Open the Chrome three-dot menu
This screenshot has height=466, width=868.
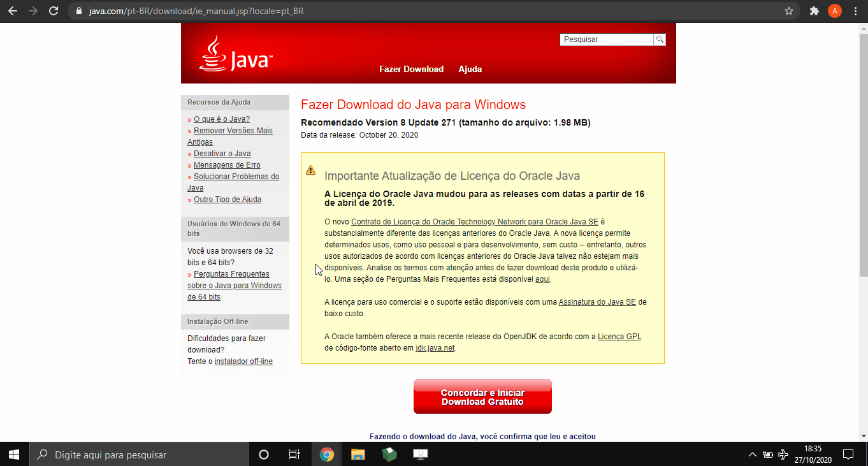[x=856, y=11]
